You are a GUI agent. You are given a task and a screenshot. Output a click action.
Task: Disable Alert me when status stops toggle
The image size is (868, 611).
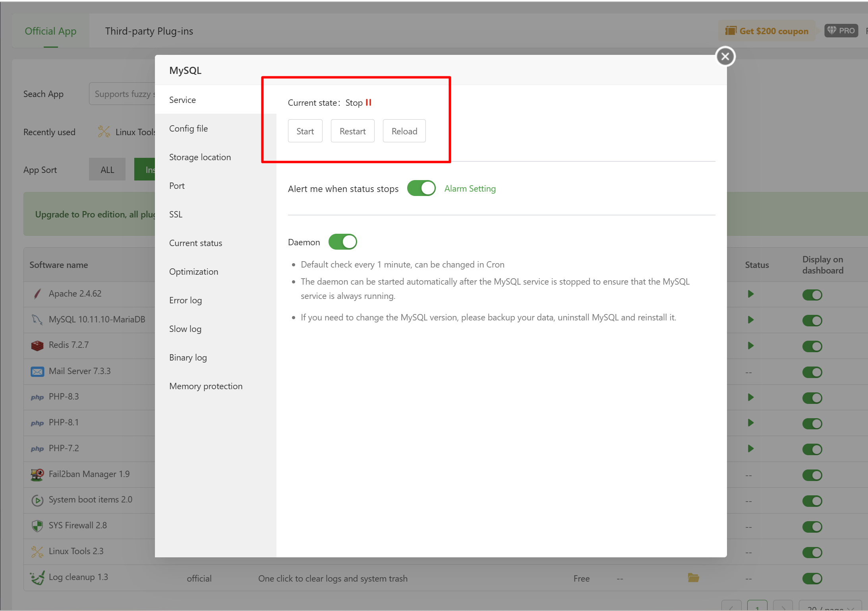click(421, 188)
